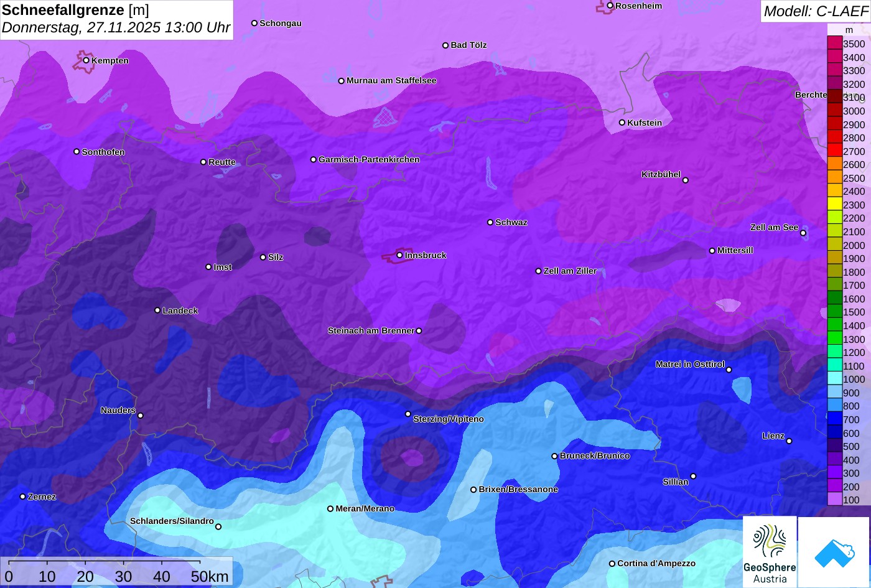
Task: Click the GeoSphere Austria logo
Action: (770, 552)
